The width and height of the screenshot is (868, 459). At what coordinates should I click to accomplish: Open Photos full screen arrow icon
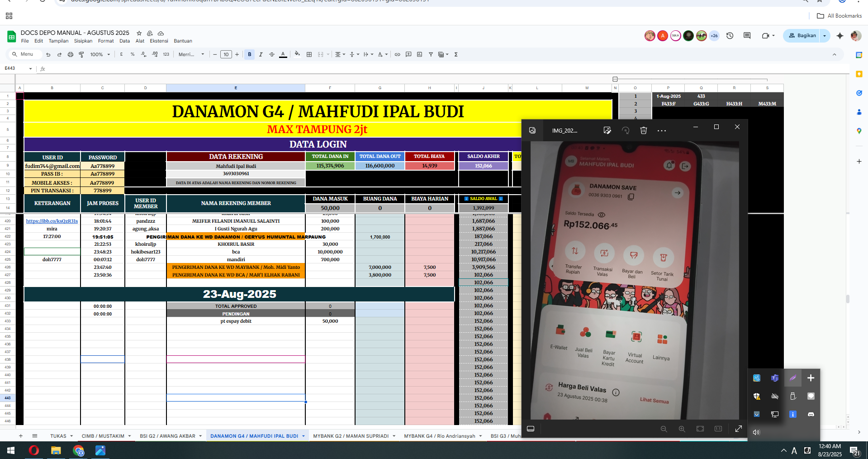pyautogui.click(x=739, y=429)
